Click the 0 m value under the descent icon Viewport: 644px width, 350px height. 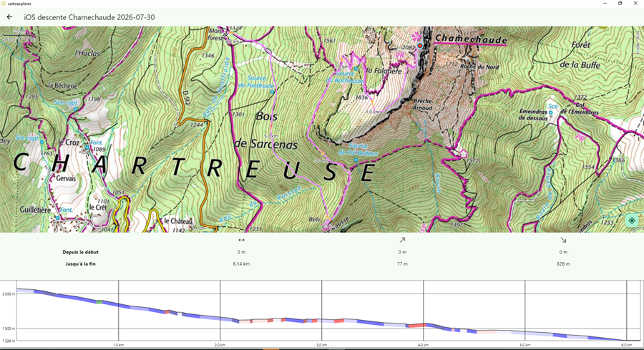click(563, 252)
